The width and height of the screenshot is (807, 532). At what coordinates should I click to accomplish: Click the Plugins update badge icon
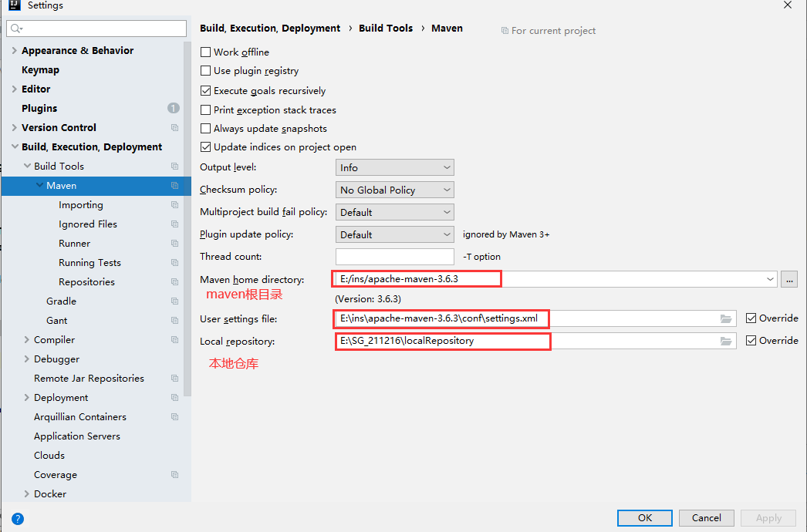coord(174,108)
